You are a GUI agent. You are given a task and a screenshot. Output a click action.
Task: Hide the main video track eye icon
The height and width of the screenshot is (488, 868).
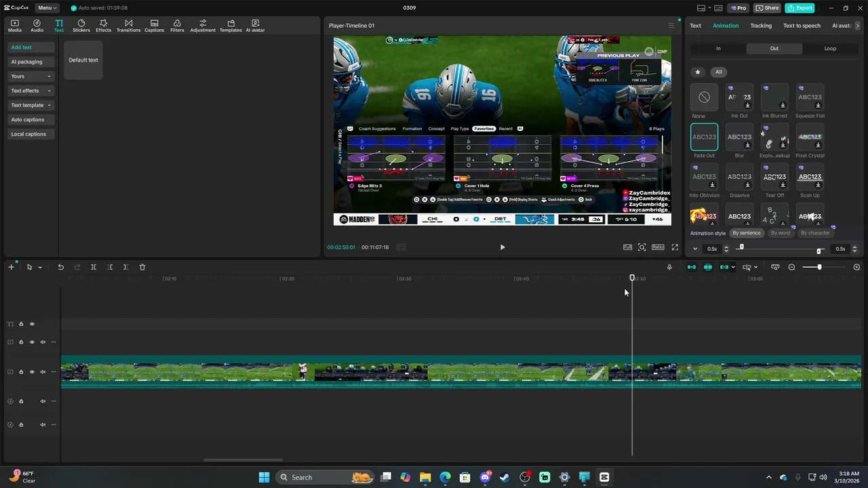coord(32,371)
